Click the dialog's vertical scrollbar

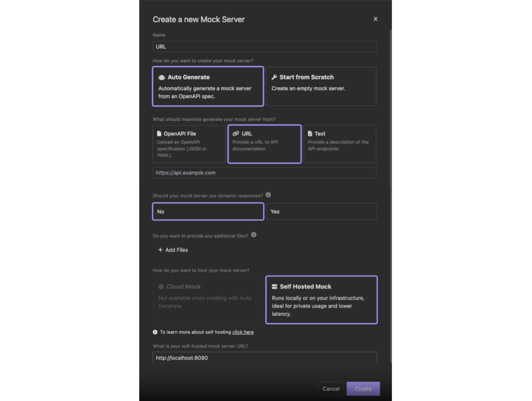[390, 108]
